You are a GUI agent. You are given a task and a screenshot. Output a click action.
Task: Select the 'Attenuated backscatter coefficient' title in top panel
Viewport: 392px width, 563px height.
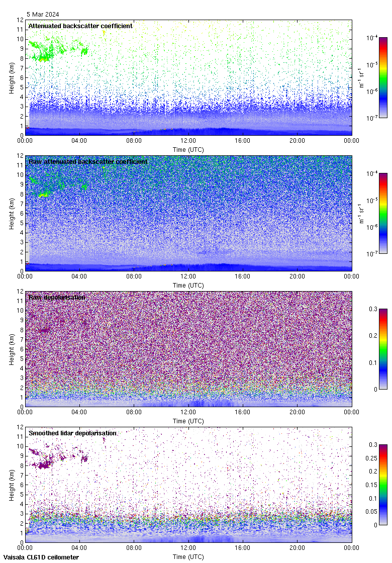point(80,26)
